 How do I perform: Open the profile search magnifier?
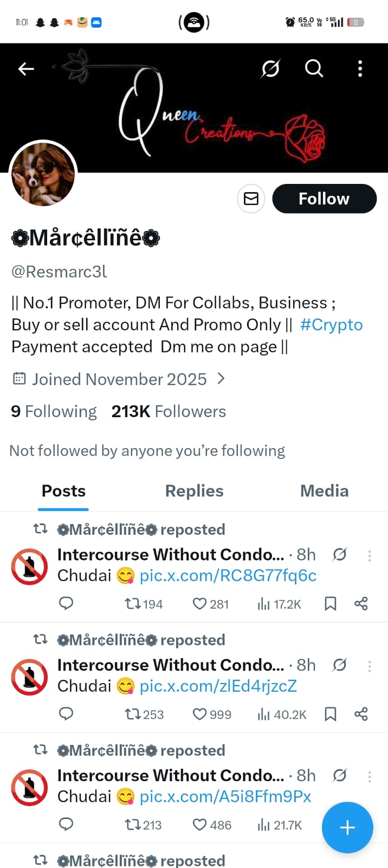[314, 68]
